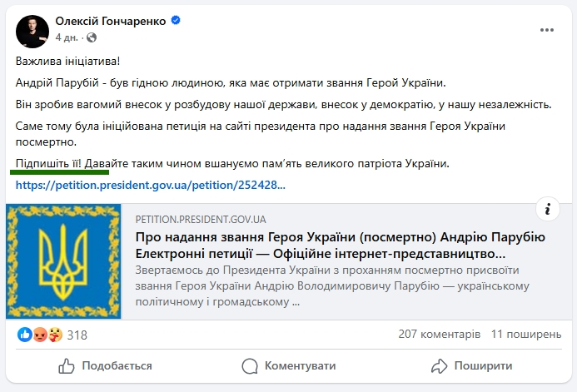Screen dimensions: 577x392
Task: Open the trident coat-of-arms preview image
Action: coord(64,262)
